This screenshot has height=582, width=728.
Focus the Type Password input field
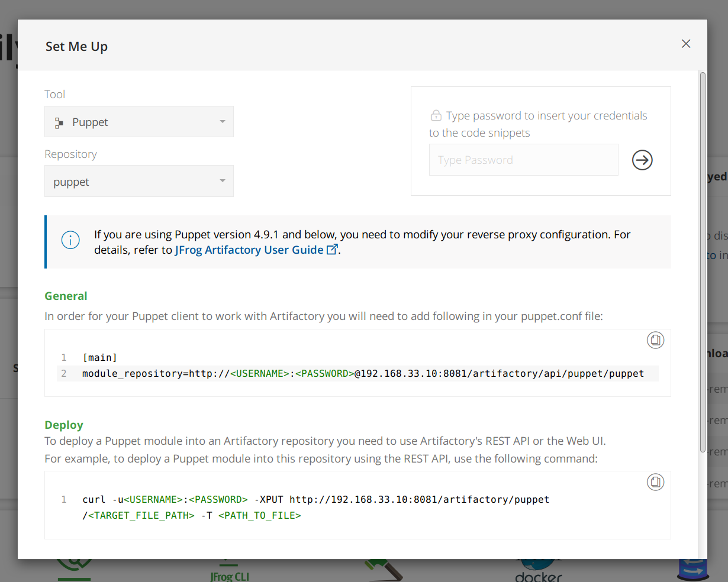524,160
